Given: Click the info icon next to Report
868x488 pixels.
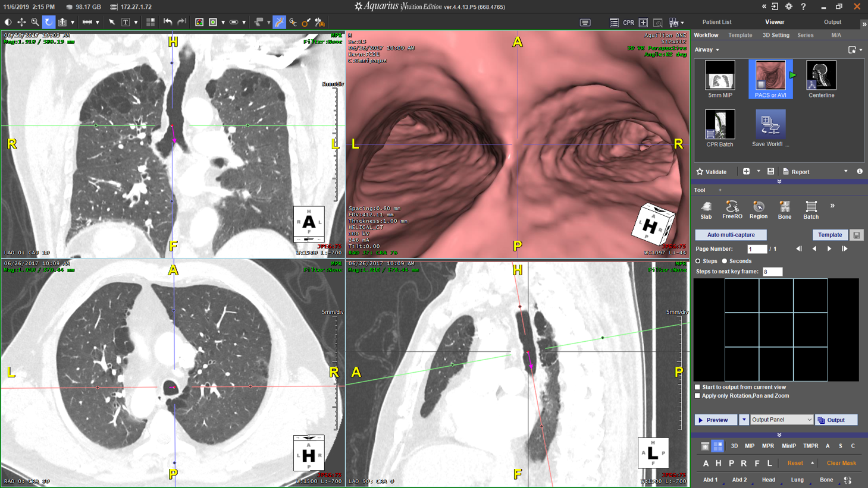Looking at the screenshot, I should click(860, 172).
